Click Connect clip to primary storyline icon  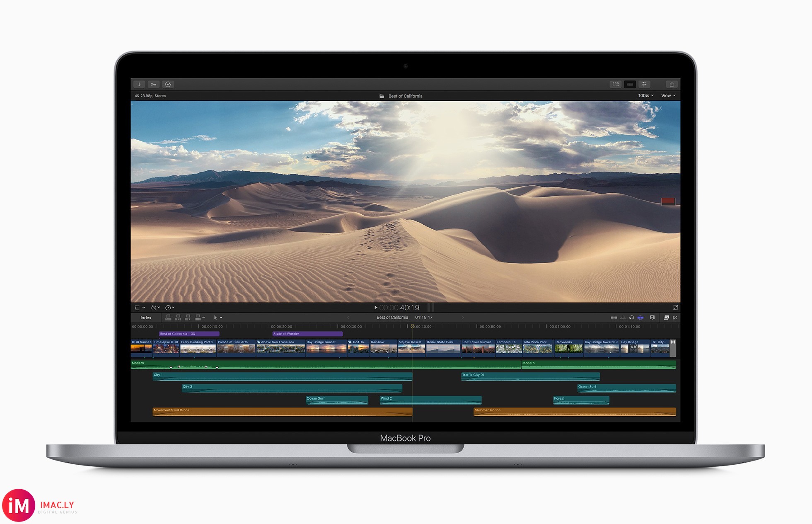[x=168, y=318]
